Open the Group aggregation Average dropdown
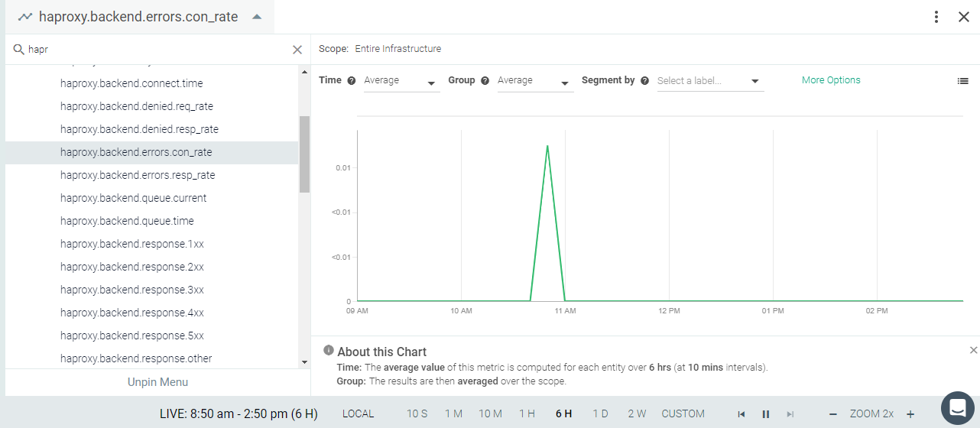 pyautogui.click(x=535, y=81)
